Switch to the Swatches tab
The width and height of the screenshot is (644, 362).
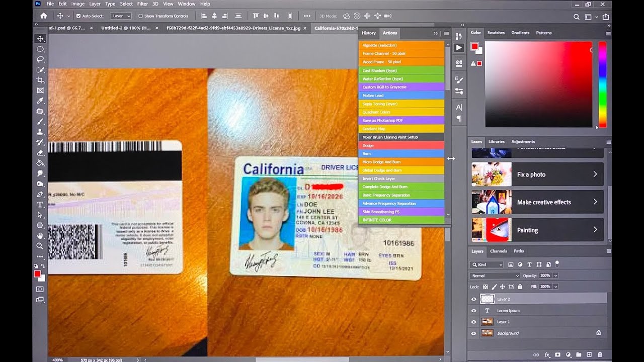[496, 33]
